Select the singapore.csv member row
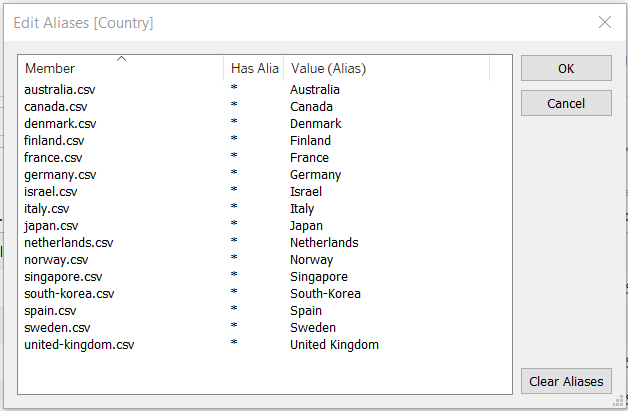 [63, 277]
